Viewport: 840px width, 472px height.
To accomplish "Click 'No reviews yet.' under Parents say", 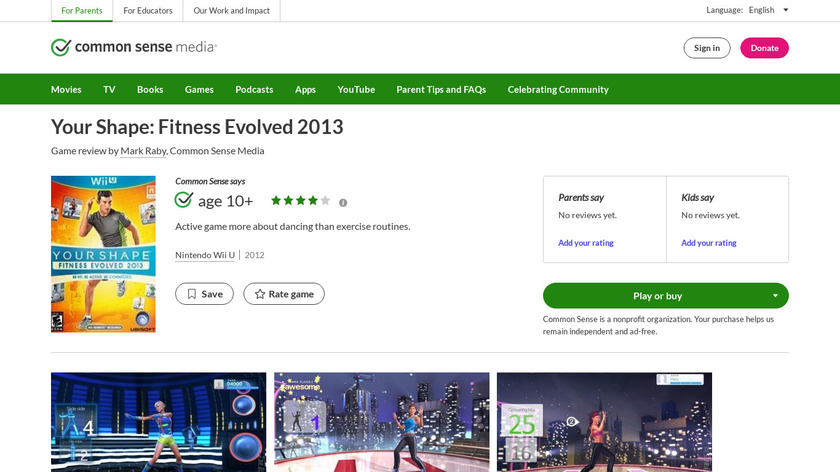I will click(588, 215).
